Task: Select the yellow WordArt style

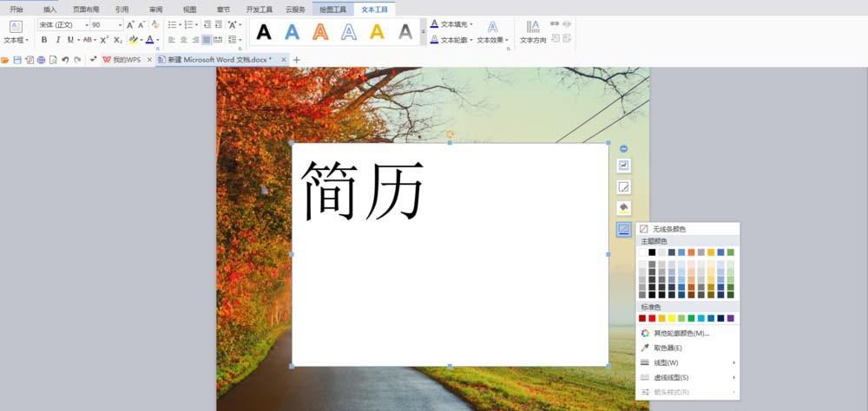Action: click(377, 32)
